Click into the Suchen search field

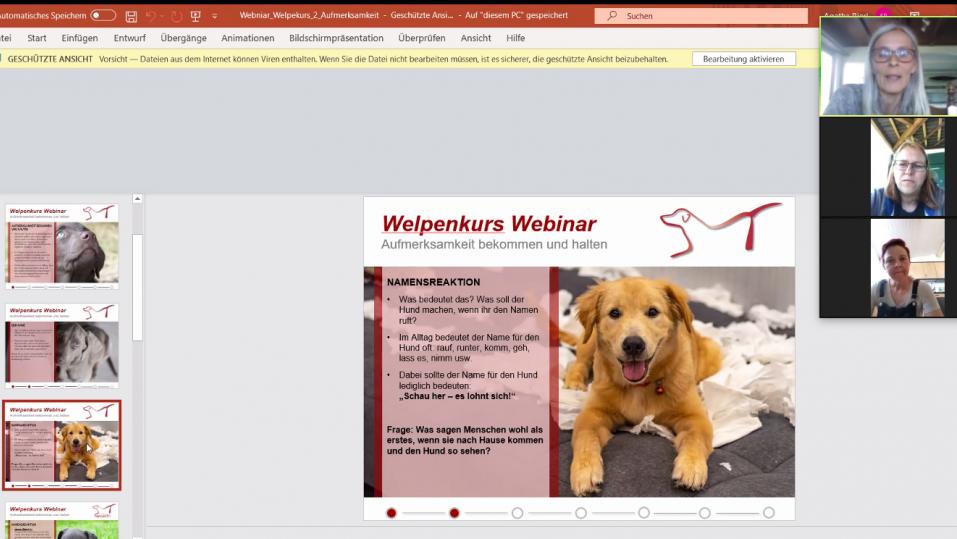tap(701, 15)
